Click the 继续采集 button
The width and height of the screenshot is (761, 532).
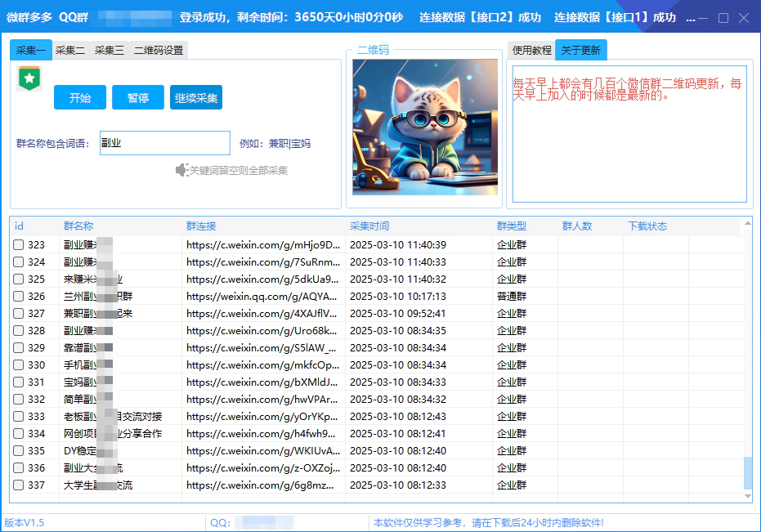[x=196, y=98]
